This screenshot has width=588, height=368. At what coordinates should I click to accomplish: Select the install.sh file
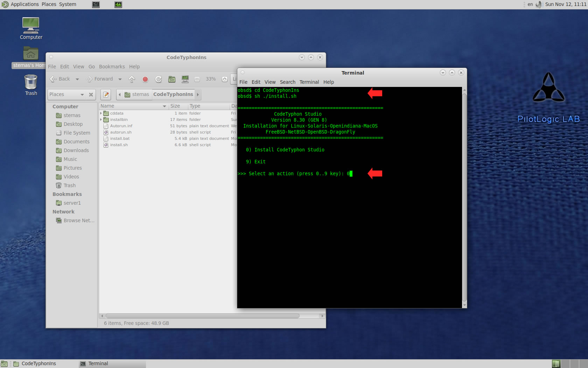tap(119, 145)
